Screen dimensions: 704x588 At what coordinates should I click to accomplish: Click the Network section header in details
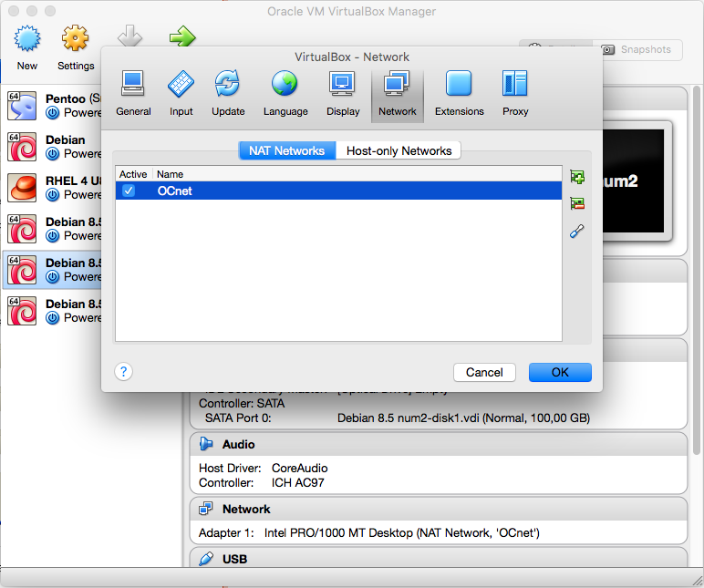click(439, 509)
